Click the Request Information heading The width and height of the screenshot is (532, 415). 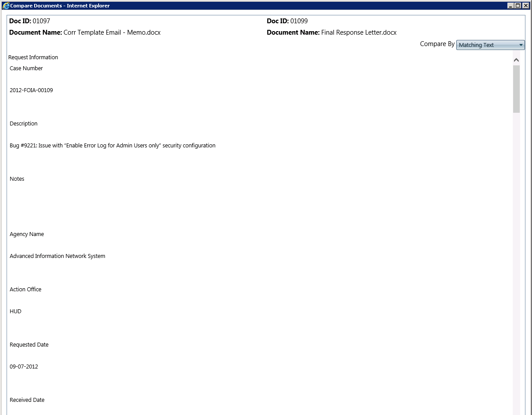point(33,57)
